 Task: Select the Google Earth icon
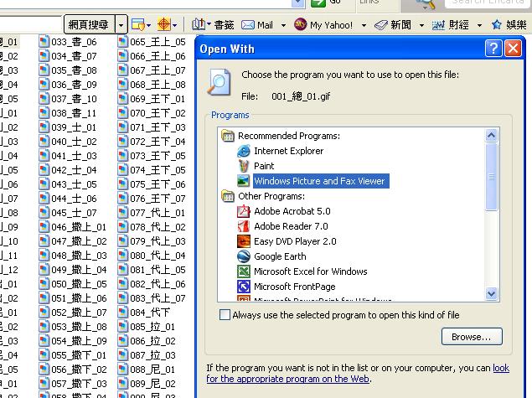click(244, 256)
